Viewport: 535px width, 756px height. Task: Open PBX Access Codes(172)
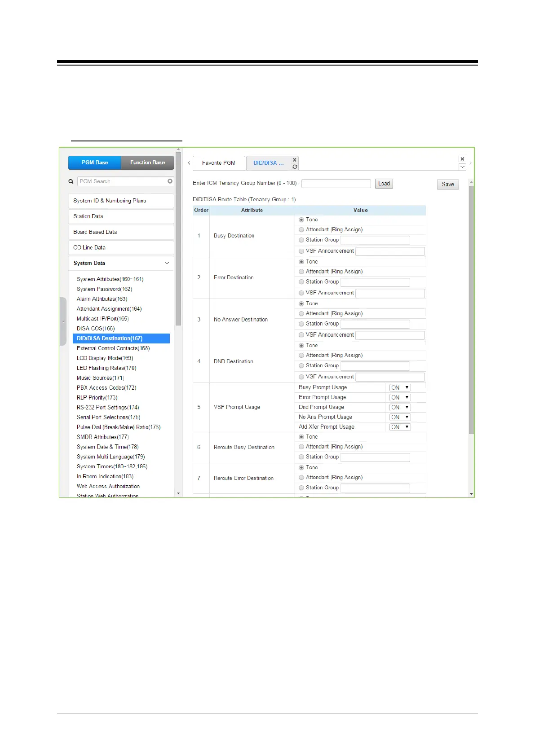(106, 388)
